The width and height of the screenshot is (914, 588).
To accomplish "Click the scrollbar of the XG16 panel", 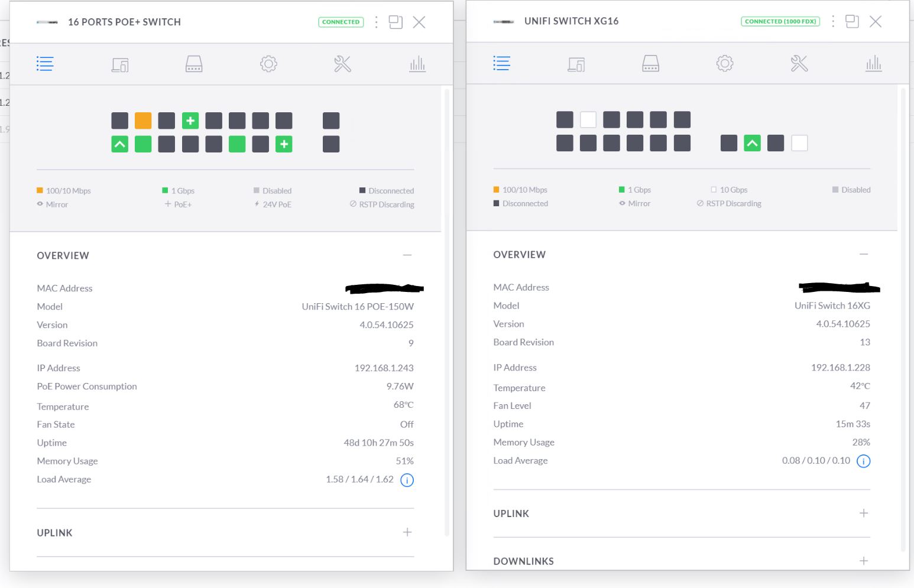I will [903, 319].
